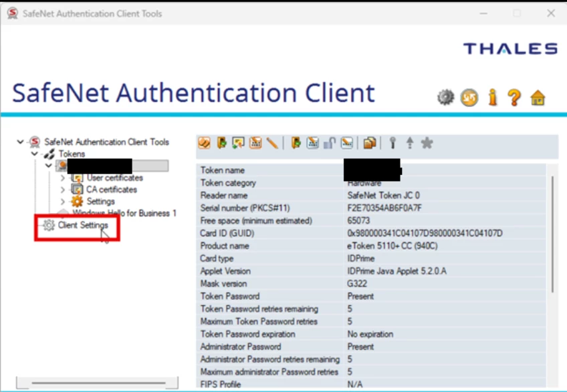
Task: Click the Card ID (GUID) value
Action: (x=425, y=233)
